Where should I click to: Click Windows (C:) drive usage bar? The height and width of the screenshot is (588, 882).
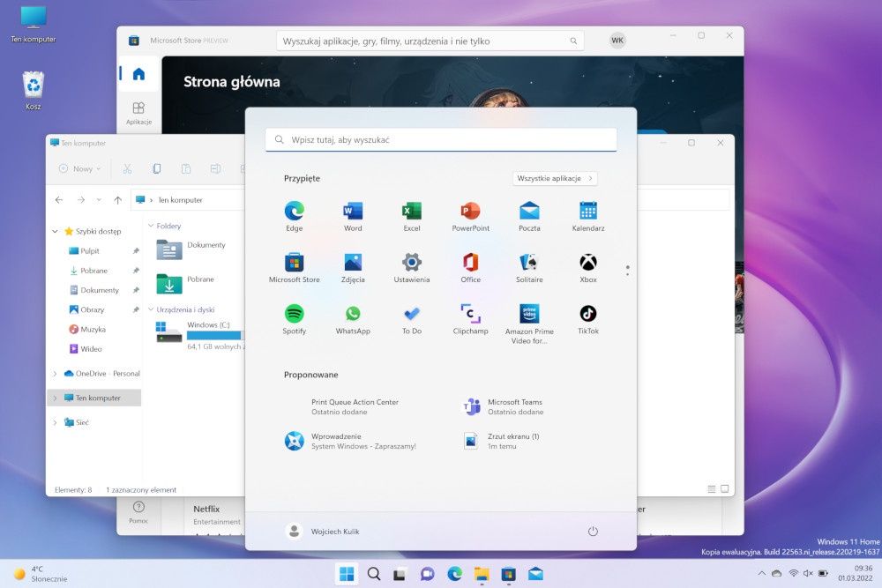(x=215, y=335)
